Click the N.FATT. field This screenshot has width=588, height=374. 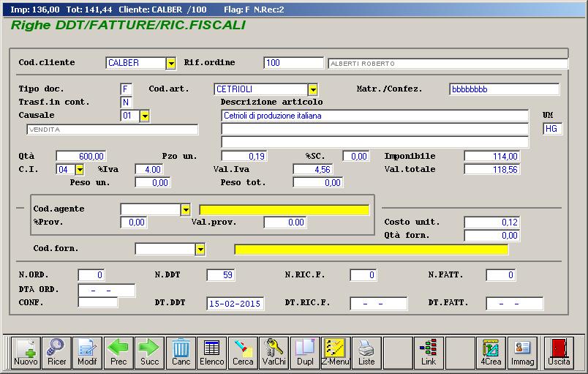[500, 275]
